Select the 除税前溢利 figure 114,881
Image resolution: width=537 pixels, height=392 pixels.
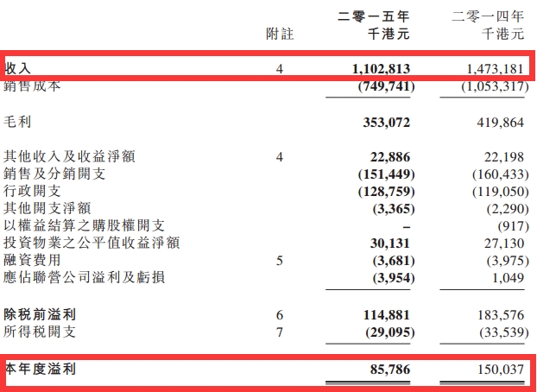pos(382,315)
